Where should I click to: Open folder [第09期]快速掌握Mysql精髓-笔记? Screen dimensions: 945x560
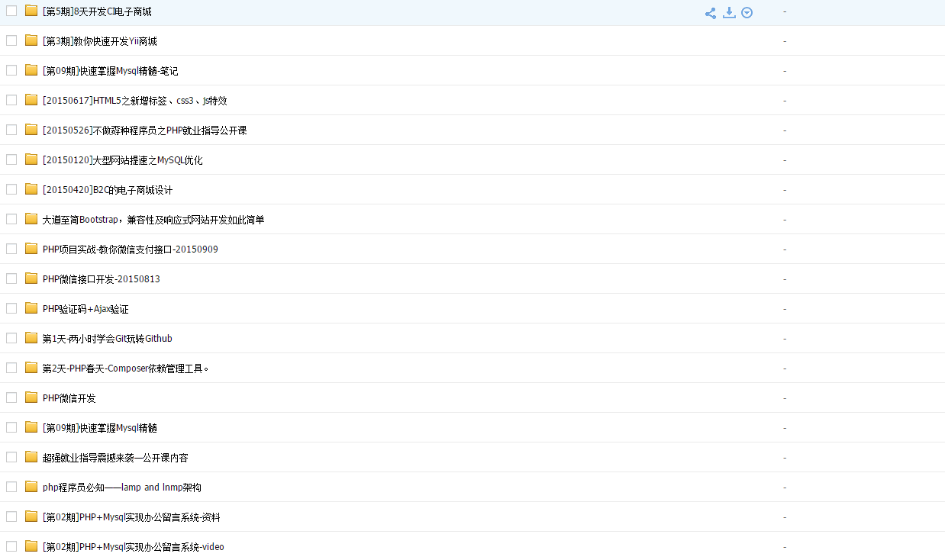click(110, 71)
